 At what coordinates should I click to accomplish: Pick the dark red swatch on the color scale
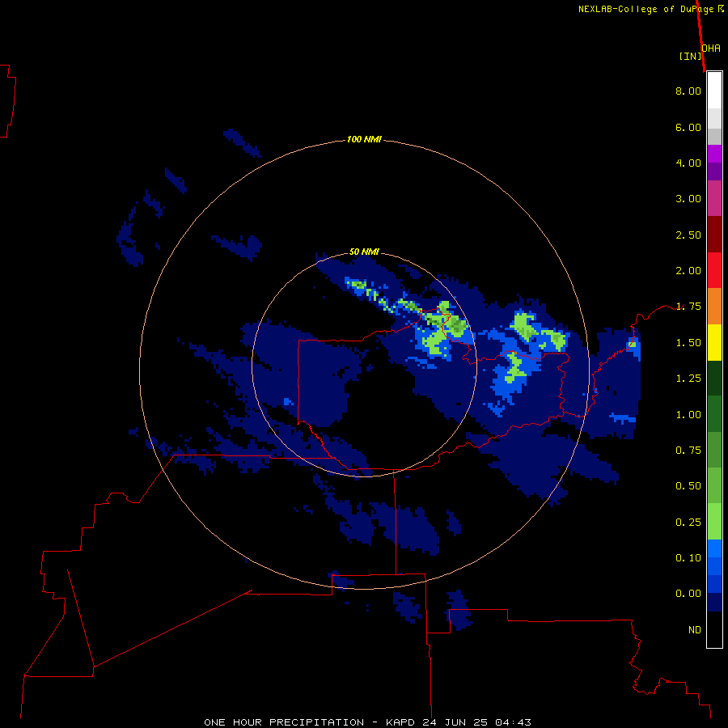click(714, 235)
